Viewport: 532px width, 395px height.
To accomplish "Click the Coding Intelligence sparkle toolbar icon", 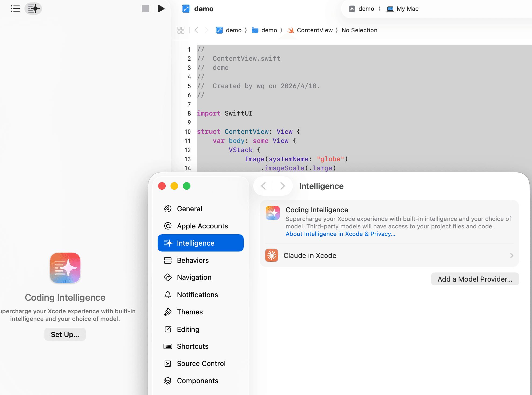I will (x=34, y=9).
